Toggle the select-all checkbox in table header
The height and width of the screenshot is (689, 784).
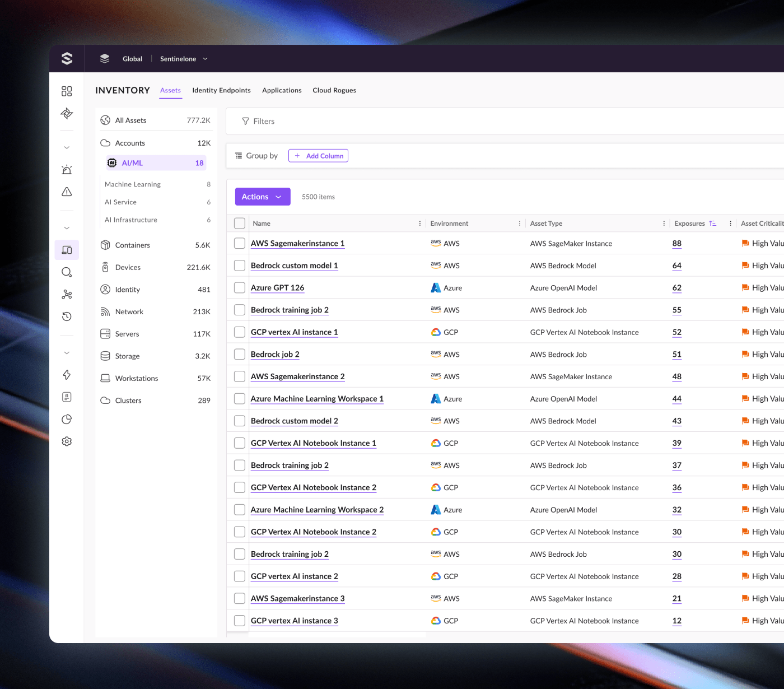click(x=240, y=224)
